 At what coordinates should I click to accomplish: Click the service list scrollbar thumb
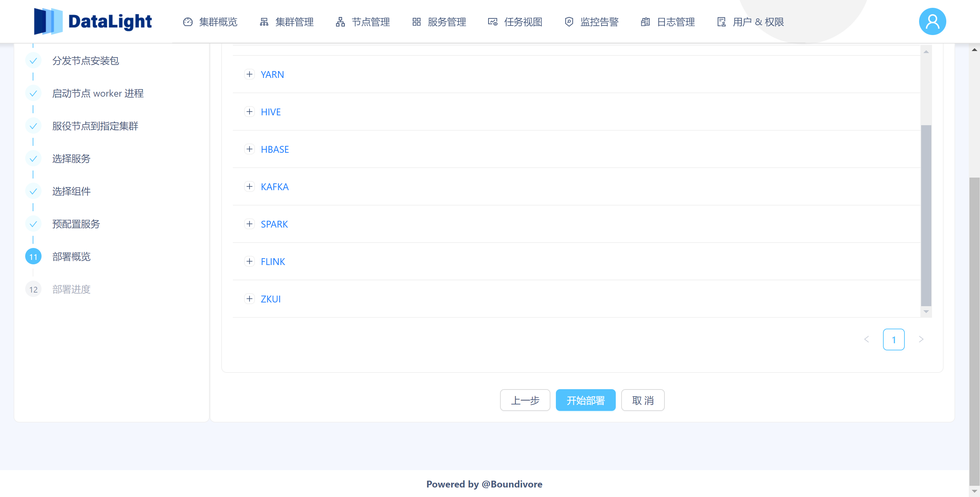click(926, 216)
